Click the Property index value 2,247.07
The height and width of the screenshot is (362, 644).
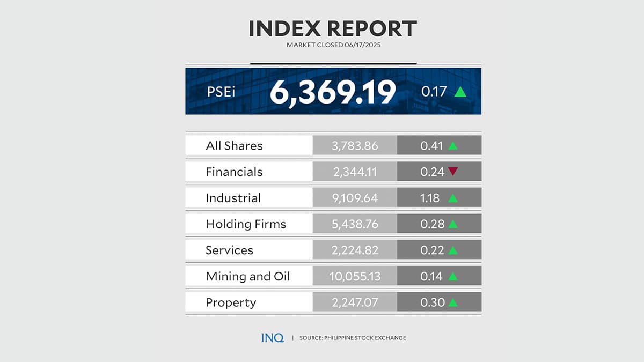tap(355, 302)
